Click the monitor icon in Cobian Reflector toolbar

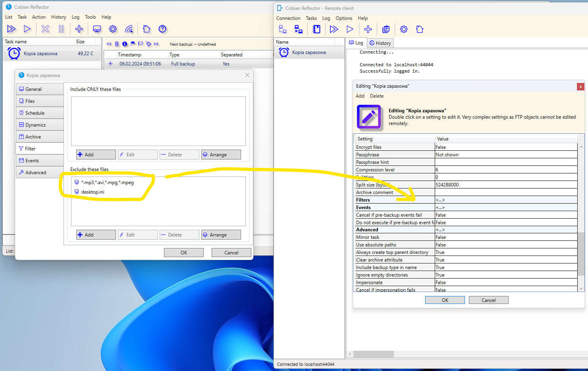pos(97,29)
